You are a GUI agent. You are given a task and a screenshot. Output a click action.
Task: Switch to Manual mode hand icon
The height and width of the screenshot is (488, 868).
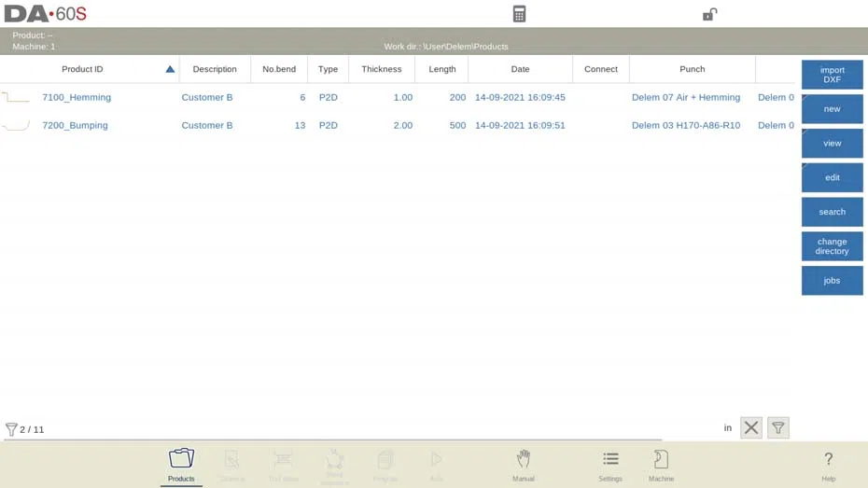coord(523,466)
